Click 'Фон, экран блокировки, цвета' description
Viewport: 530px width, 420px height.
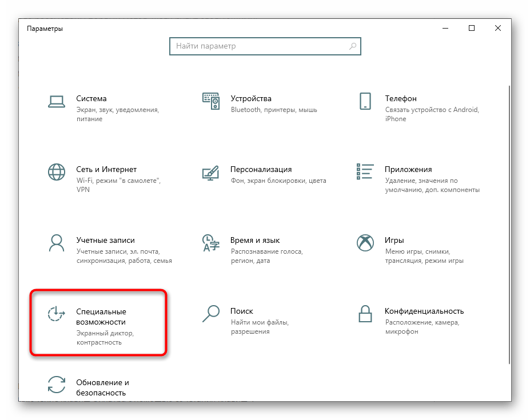tap(278, 181)
